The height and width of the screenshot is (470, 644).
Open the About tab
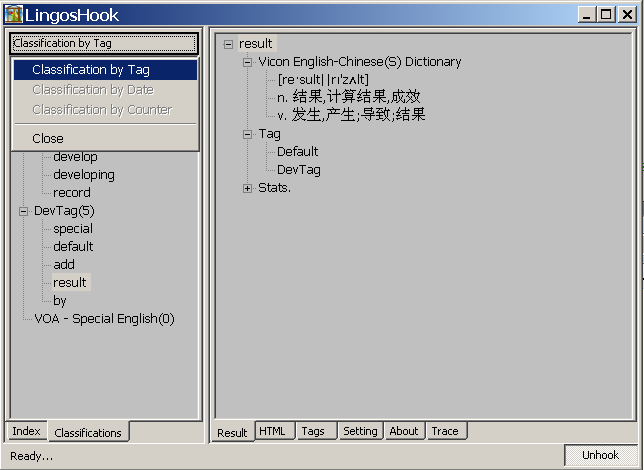click(x=404, y=431)
